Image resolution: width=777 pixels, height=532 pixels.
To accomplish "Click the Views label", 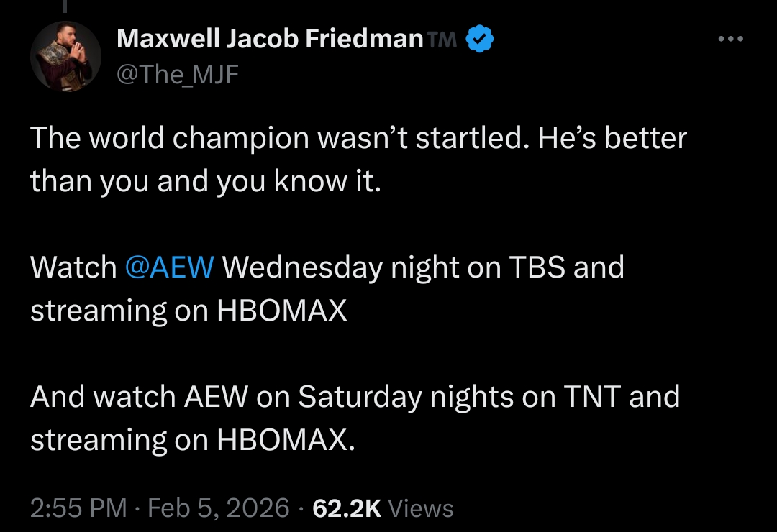I will pos(421,508).
